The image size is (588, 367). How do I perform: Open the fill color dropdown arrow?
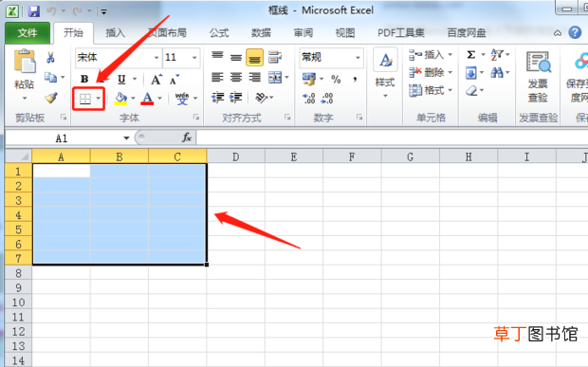tap(133, 99)
